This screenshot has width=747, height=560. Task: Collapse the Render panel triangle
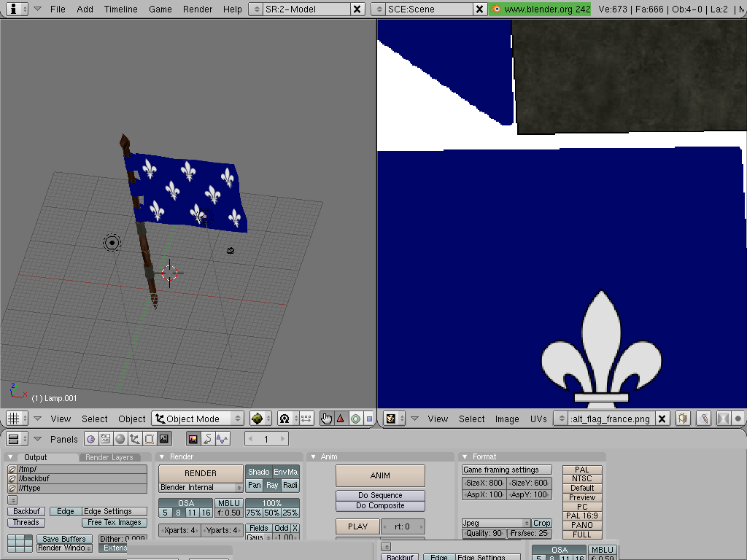point(162,456)
